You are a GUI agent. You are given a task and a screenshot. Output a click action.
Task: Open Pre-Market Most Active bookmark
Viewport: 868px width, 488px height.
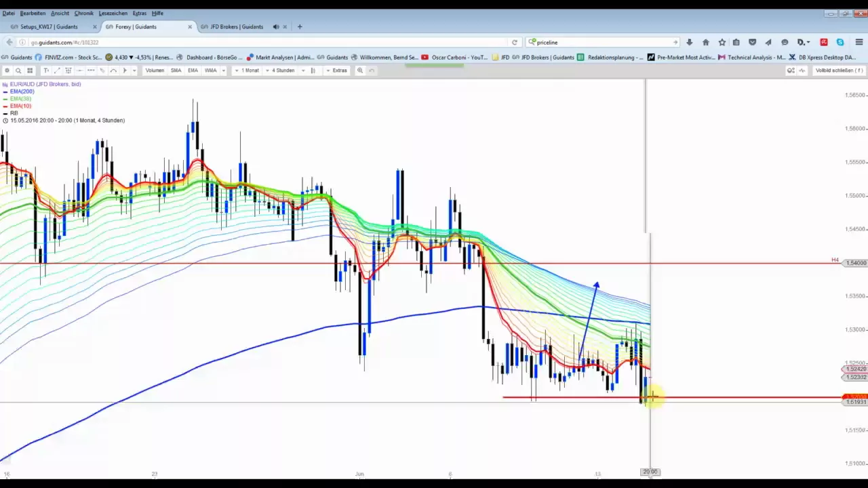[681, 57]
